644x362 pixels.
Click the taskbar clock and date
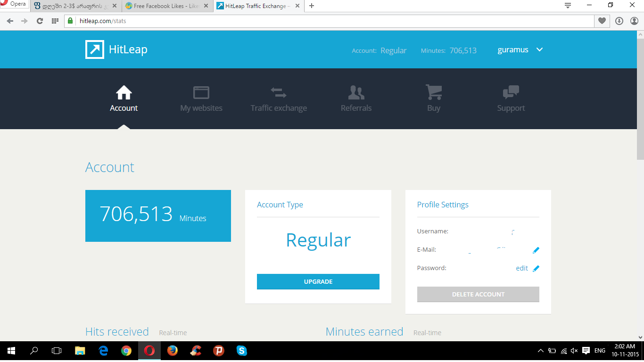[x=625, y=350]
